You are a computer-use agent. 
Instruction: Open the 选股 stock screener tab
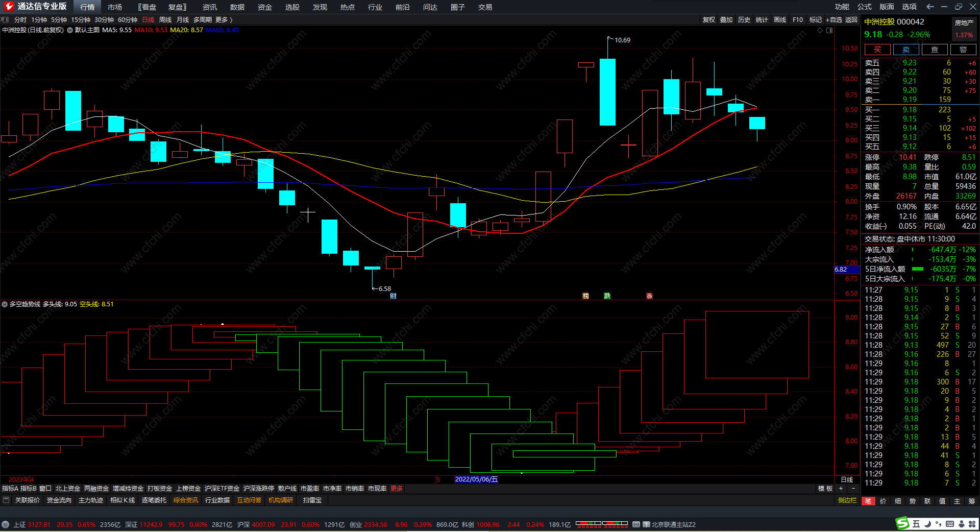[x=292, y=7]
